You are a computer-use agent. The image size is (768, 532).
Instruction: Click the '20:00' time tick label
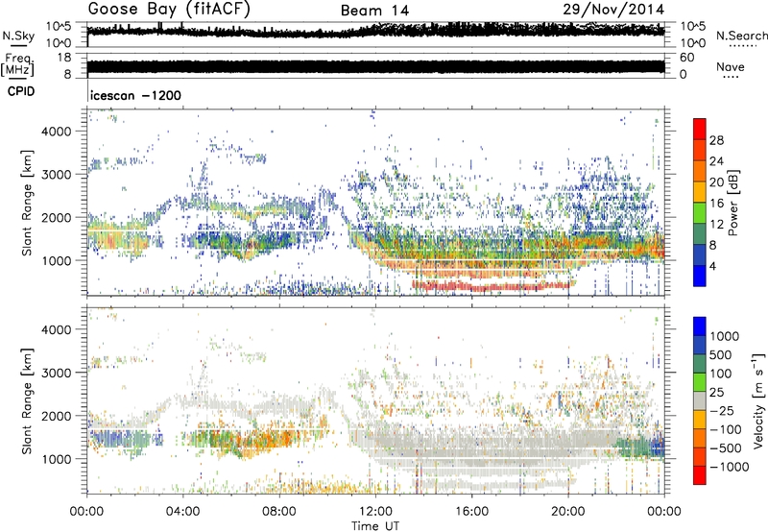point(568,512)
